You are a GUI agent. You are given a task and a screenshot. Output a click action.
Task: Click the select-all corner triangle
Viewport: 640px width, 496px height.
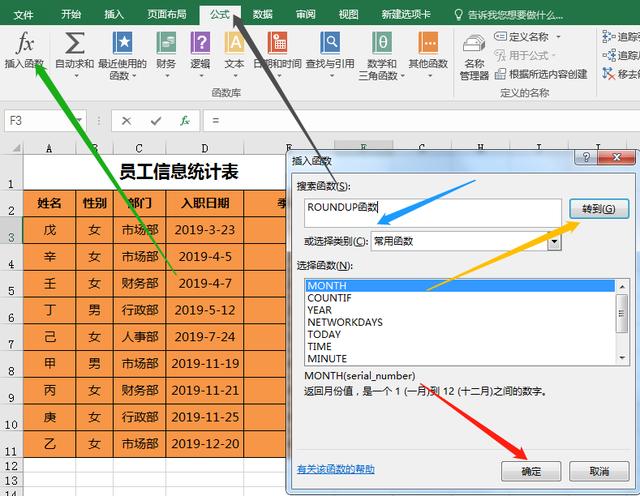[16, 148]
